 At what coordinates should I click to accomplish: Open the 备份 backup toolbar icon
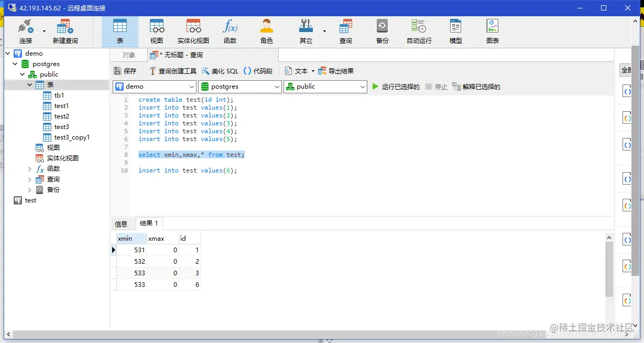coord(383,31)
